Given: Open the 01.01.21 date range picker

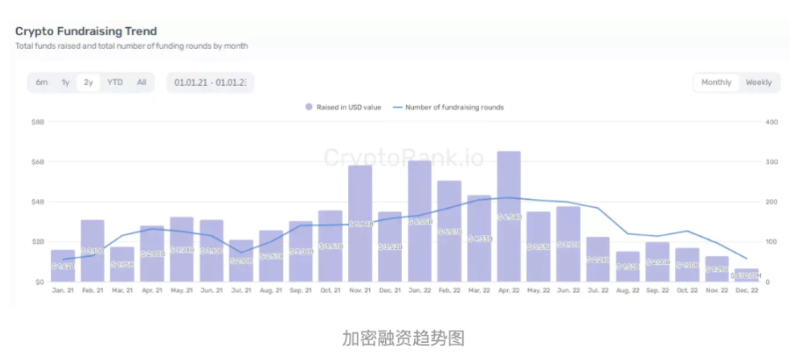Looking at the screenshot, I should [210, 83].
